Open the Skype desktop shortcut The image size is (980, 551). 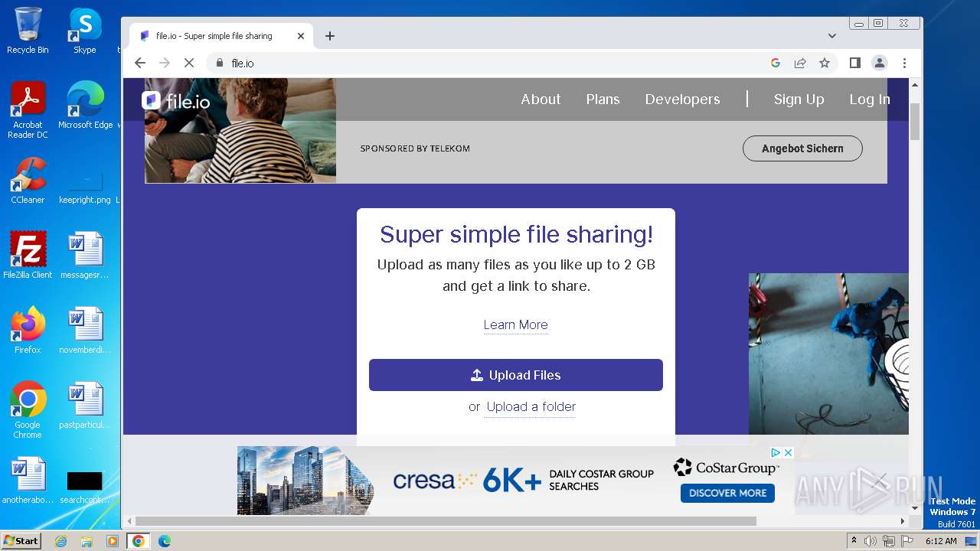pos(84,31)
